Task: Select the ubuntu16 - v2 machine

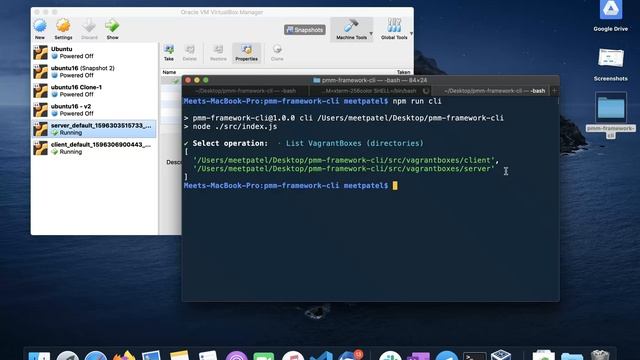Action: [94, 110]
